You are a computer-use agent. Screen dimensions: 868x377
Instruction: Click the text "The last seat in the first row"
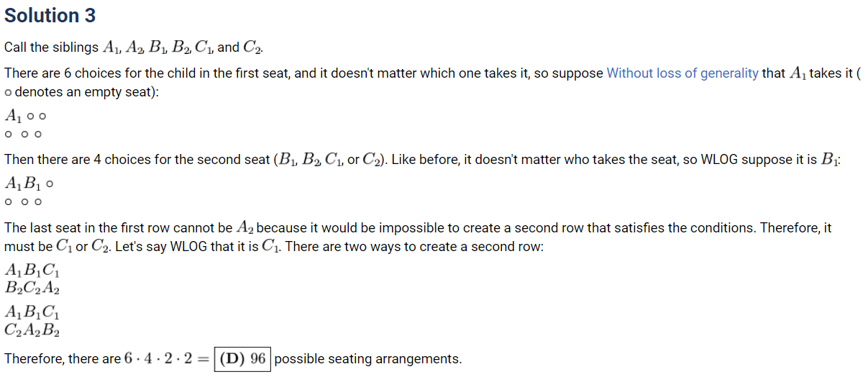[86, 227]
